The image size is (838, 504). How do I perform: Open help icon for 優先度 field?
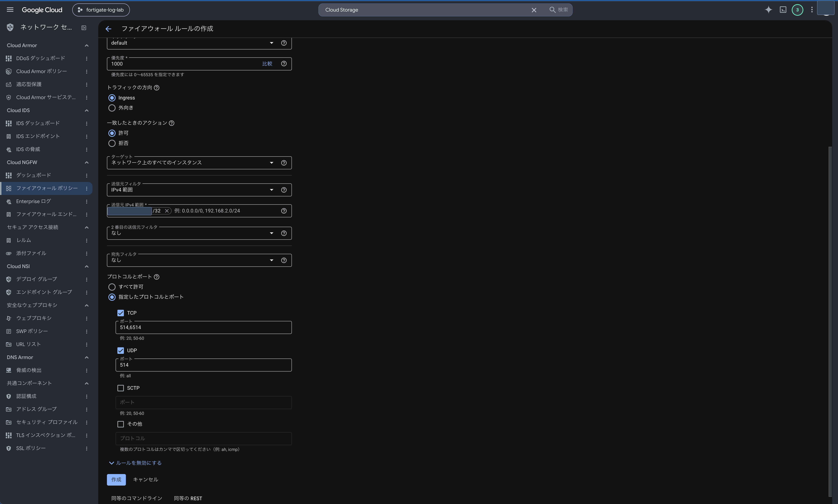284,64
